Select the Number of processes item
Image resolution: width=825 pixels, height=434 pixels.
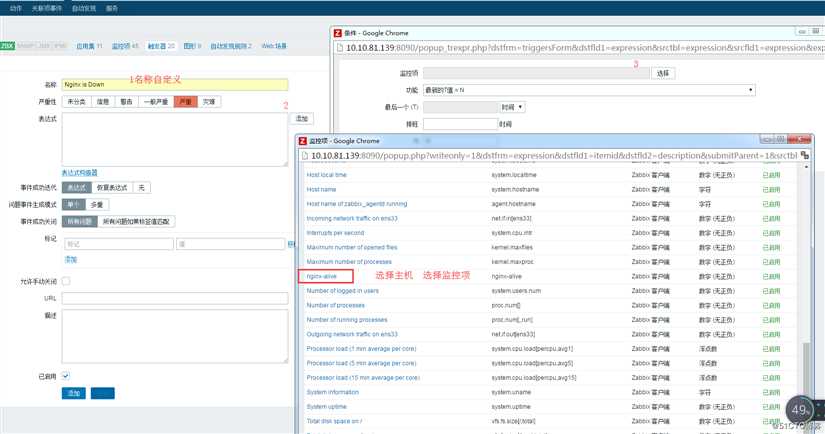coord(335,305)
